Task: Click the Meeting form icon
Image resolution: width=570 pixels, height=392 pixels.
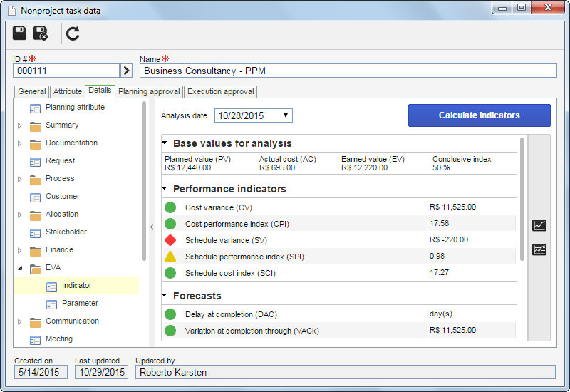Action: click(x=35, y=340)
